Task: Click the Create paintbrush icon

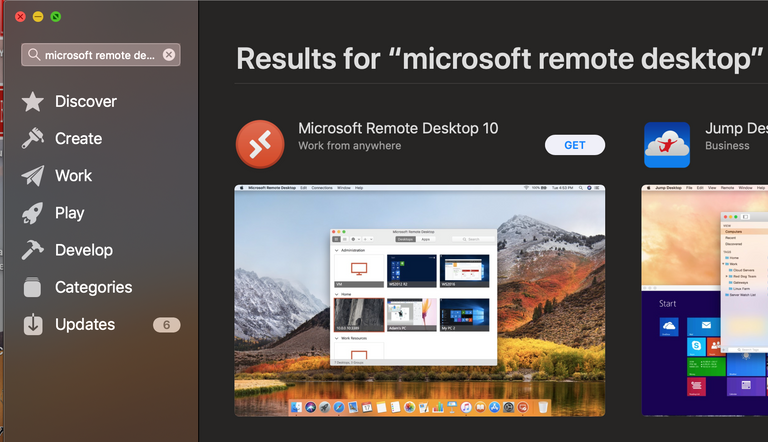Action: (x=32, y=138)
